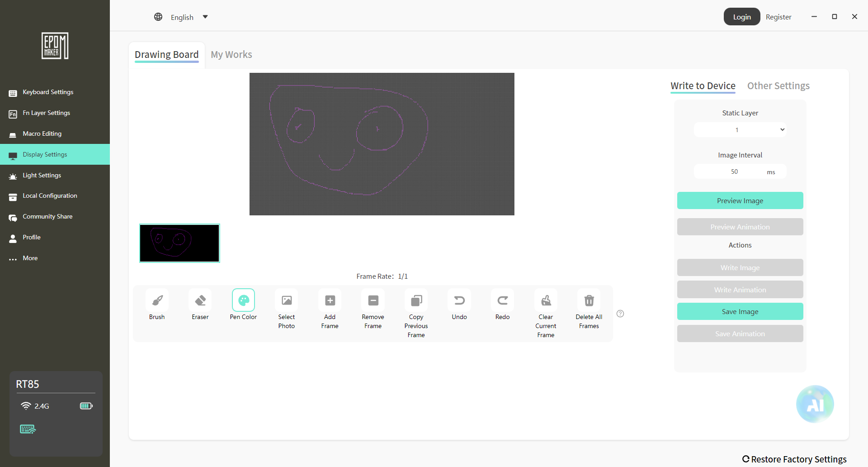Open the Profile page
This screenshot has height=467, width=868.
(55, 238)
